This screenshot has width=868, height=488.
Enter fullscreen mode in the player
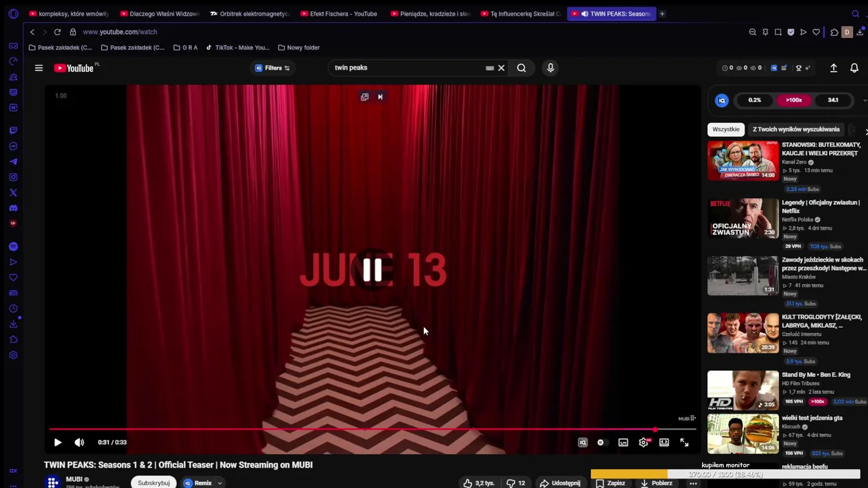click(684, 443)
